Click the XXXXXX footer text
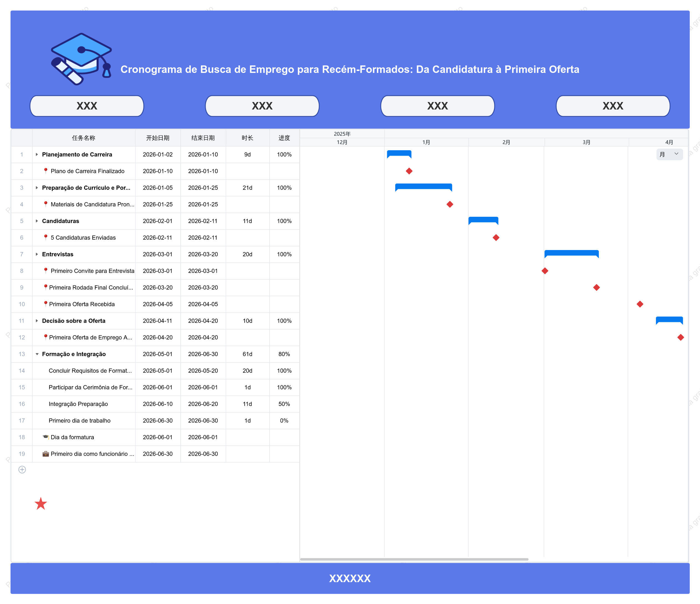This screenshot has height=604, width=700. pos(350,578)
